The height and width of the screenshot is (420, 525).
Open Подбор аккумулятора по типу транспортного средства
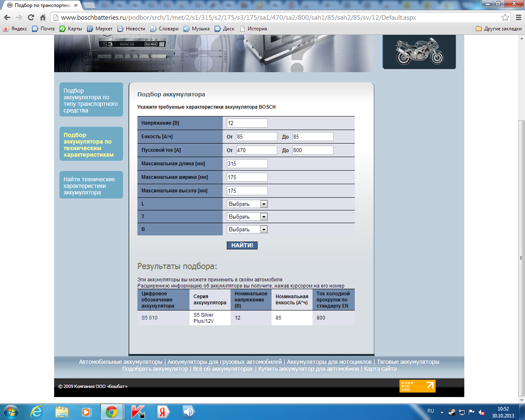coord(91,100)
